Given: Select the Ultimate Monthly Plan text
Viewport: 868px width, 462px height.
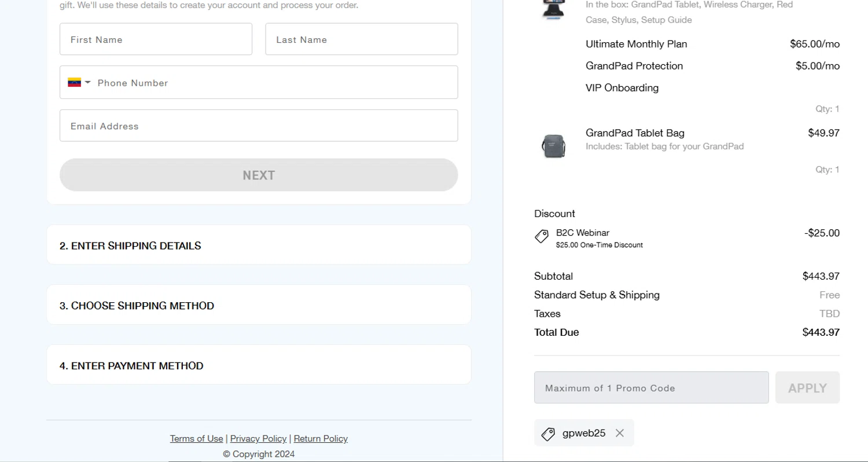Looking at the screenshot, I should [636, 44].
